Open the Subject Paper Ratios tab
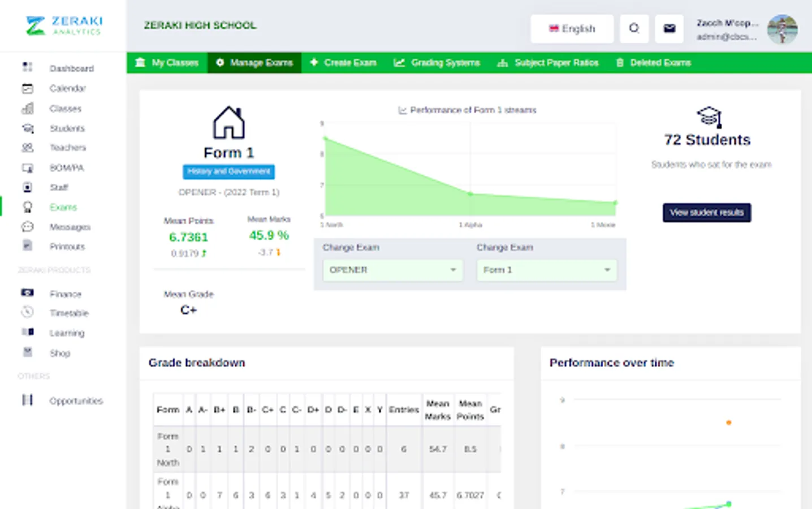This screenshot has height=509, width=812. (548, 63)
